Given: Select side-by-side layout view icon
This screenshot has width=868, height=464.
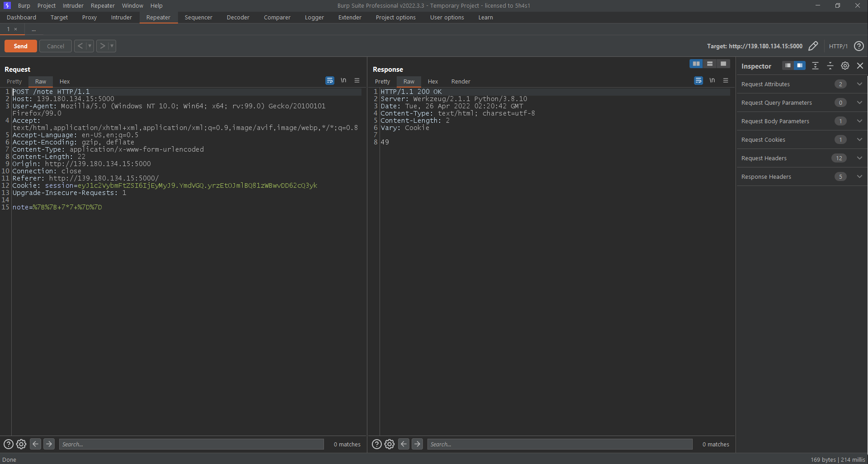Looking at the screenshot, I should click(696, 64).
